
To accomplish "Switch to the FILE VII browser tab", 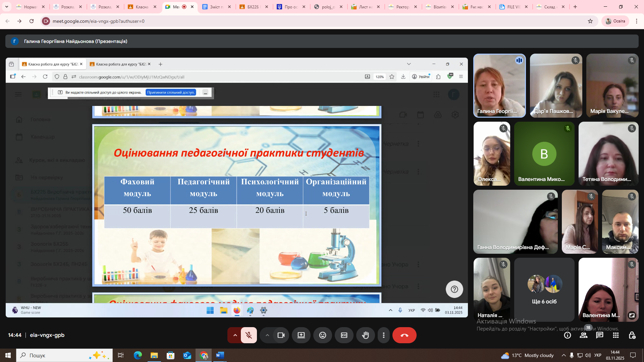I will pos(513,7).
